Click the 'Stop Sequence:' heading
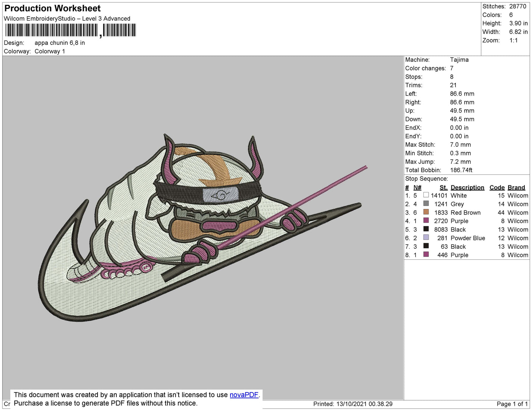The height and width of the screenshot is (411, 532). click(x=427, y=178)
